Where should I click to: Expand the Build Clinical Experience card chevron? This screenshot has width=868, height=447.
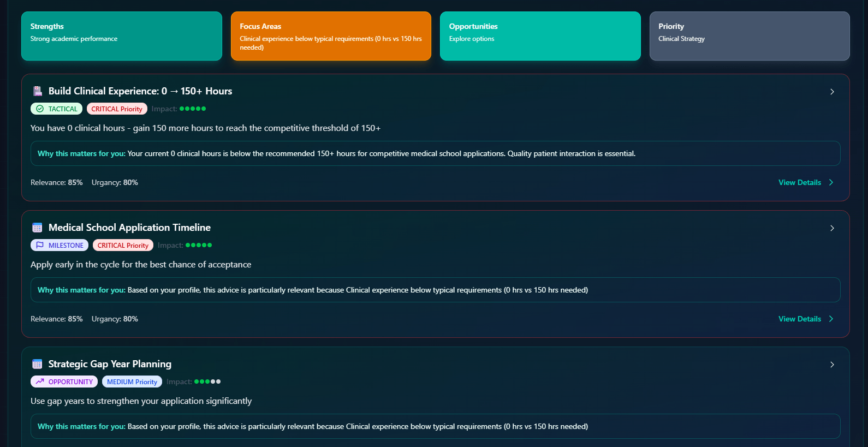click(x=832, y=92)
